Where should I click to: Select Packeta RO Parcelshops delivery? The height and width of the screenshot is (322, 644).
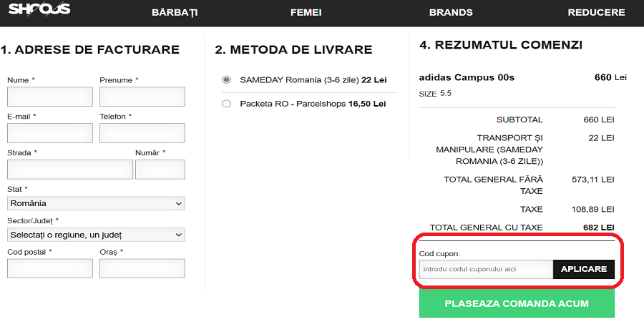(x=227, y=104)
